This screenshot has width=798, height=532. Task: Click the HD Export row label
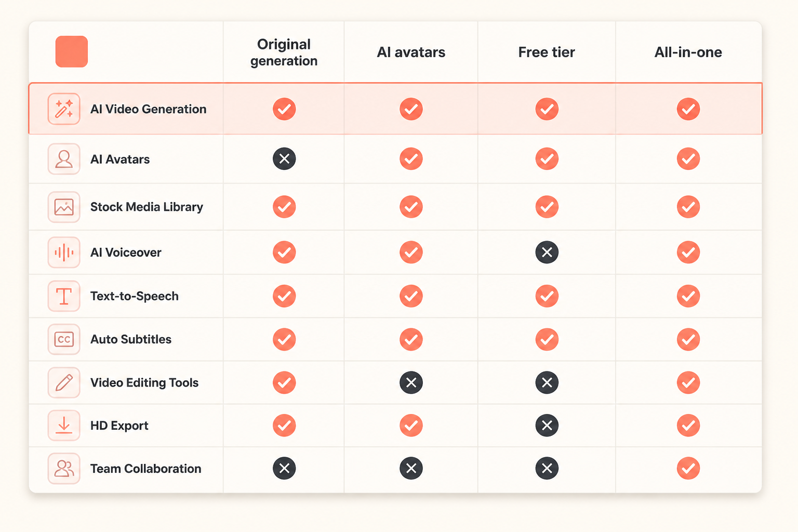click(x=119, y=426)
